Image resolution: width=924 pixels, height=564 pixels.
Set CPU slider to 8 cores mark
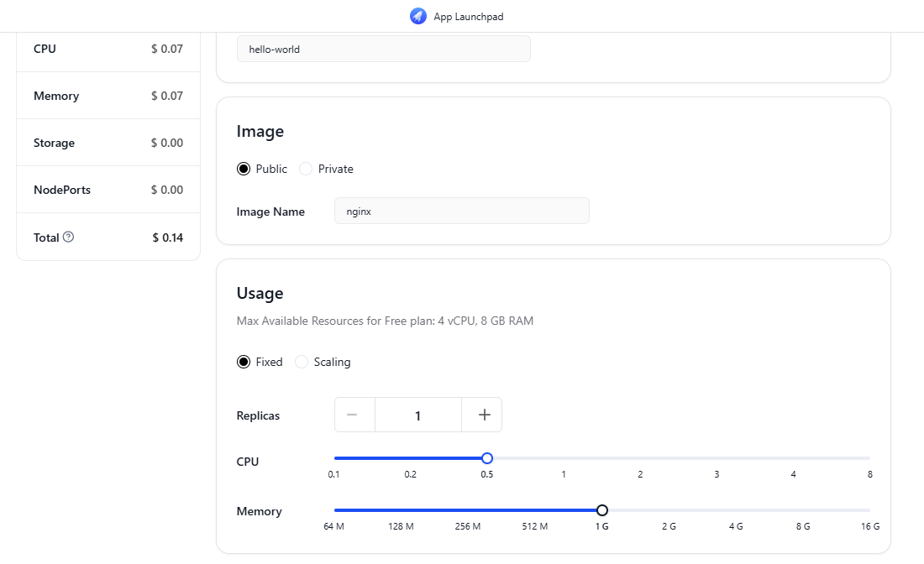(x=869, y=458)
